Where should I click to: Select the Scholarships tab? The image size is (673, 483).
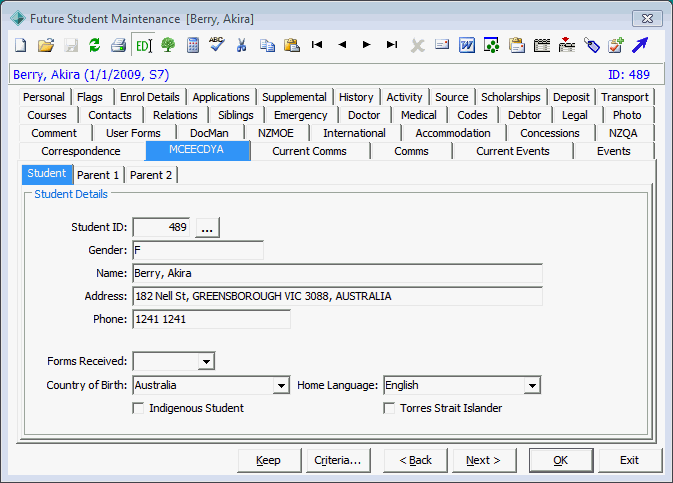pyautogui.click(x=511, y=97)
